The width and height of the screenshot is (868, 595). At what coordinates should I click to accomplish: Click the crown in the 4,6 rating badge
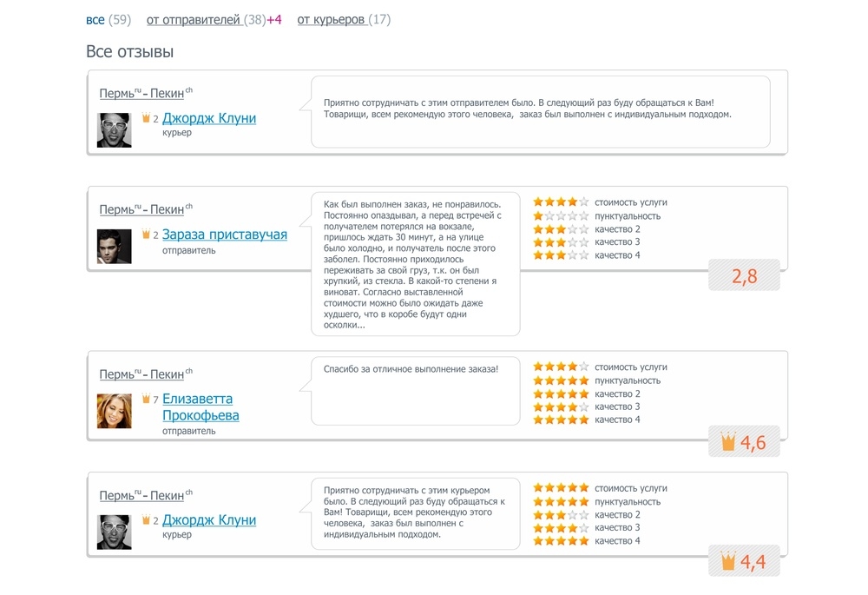[728, 441]
